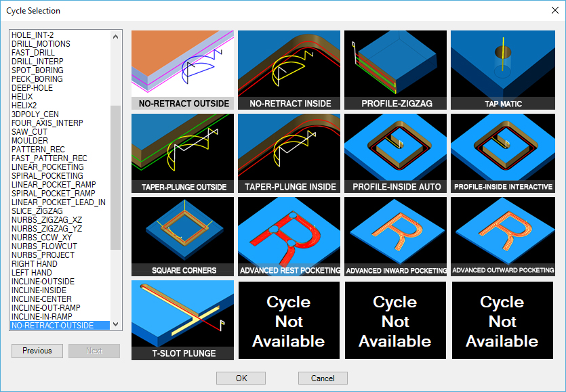Select the TAP MATIC cycle icon
566x392 pixels.
click(x=502, y=64)
